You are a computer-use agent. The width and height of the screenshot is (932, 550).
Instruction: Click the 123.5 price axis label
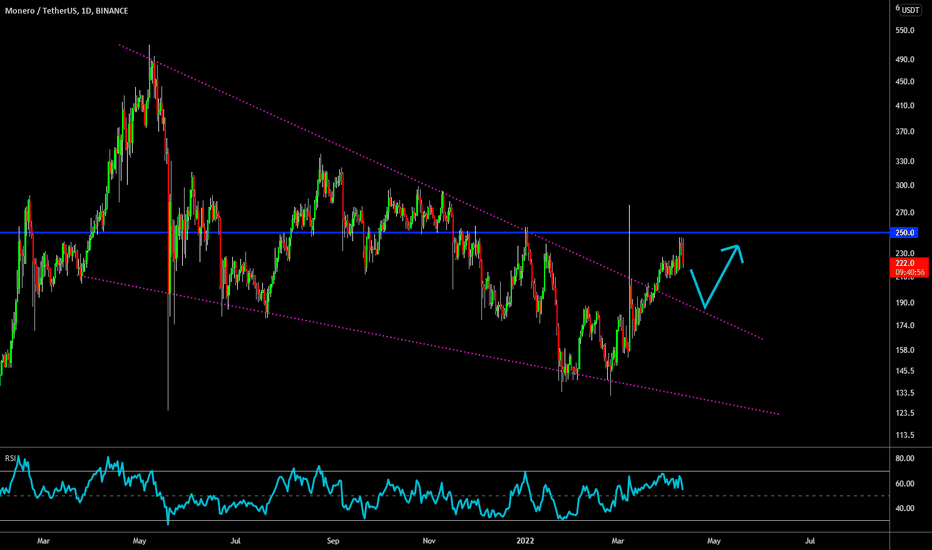click(x=905, y=413)
